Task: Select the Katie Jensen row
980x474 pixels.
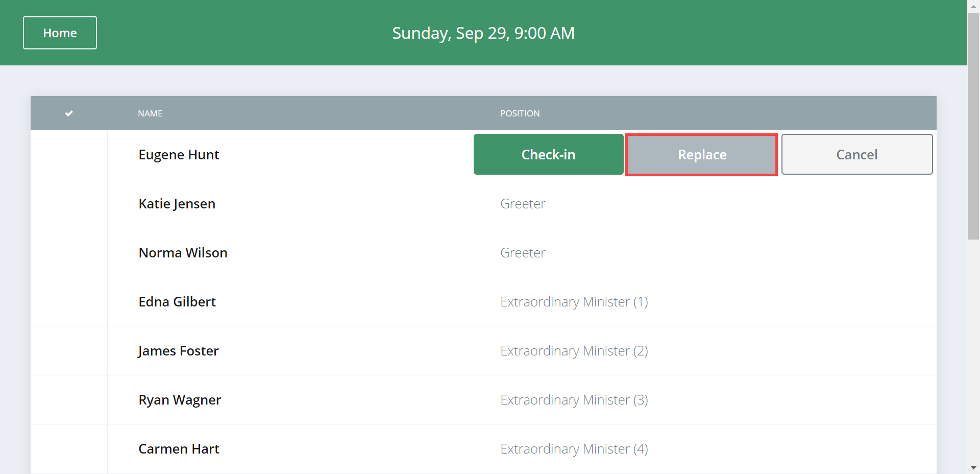Action: 177,204
